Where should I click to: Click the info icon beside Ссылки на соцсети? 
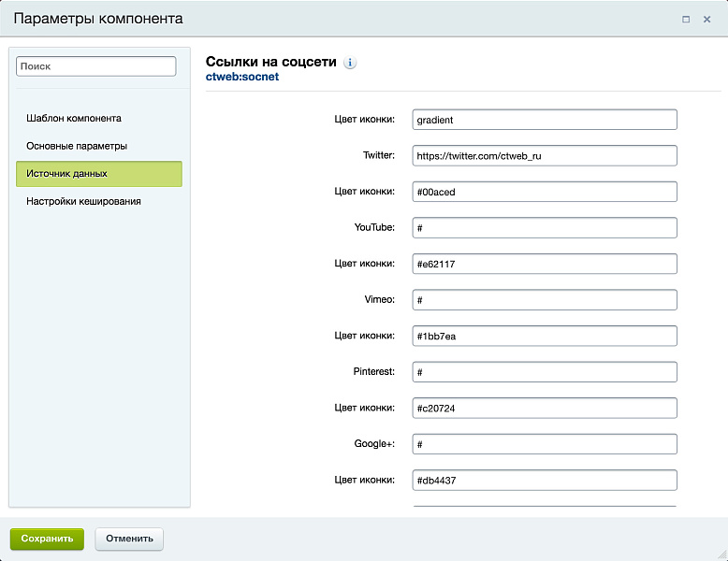click(350, 63)
